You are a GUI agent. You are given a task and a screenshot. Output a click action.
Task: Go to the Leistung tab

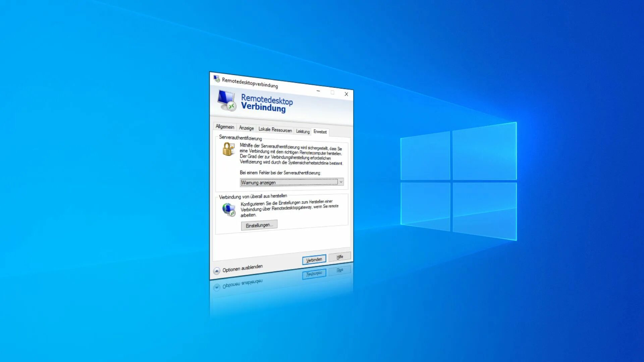pyautogui.click(x=303, y=131)
